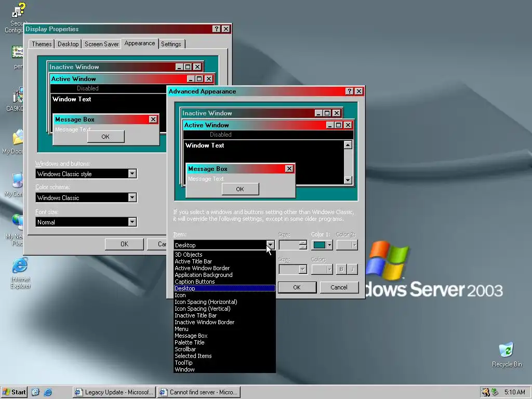Select Message Box in the Item list
The height and width of the screenshot is (399, 532).
click(224, 336)
